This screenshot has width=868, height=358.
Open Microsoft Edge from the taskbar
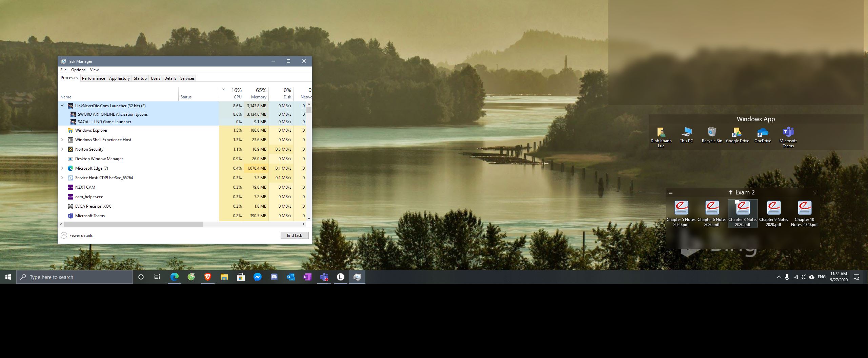[174, 277]
